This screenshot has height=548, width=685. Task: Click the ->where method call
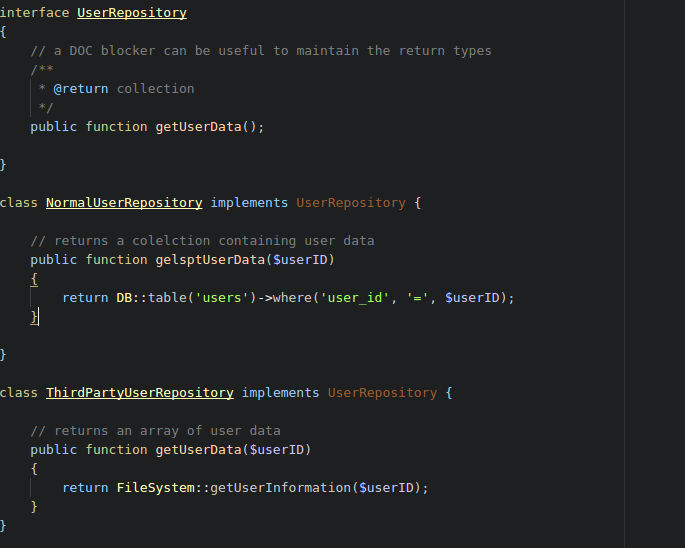click(284, 298)
